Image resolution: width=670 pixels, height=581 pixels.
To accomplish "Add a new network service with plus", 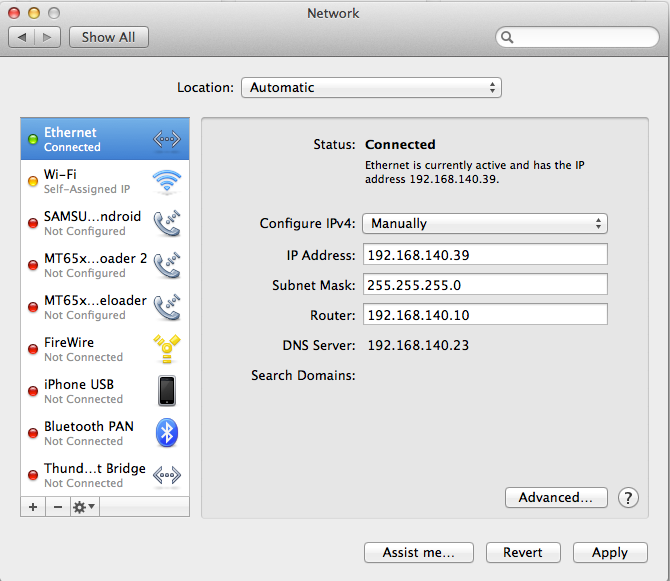I will [x=33, y=507].
